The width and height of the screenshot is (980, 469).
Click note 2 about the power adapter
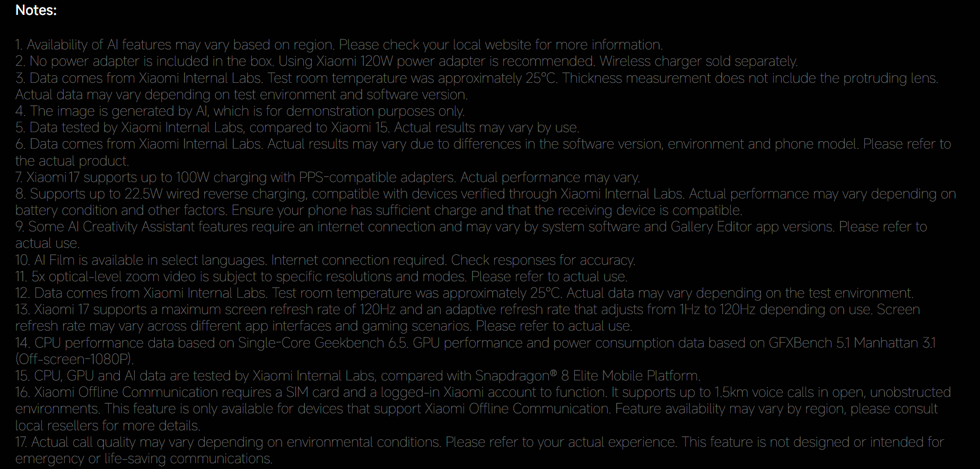click(x=406, y=61)
